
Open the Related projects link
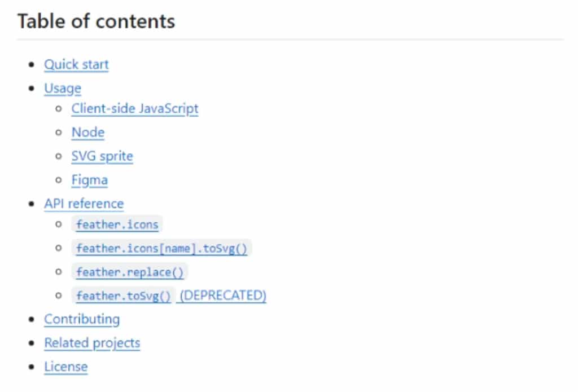pyautogui.click(x=92, y=343)
